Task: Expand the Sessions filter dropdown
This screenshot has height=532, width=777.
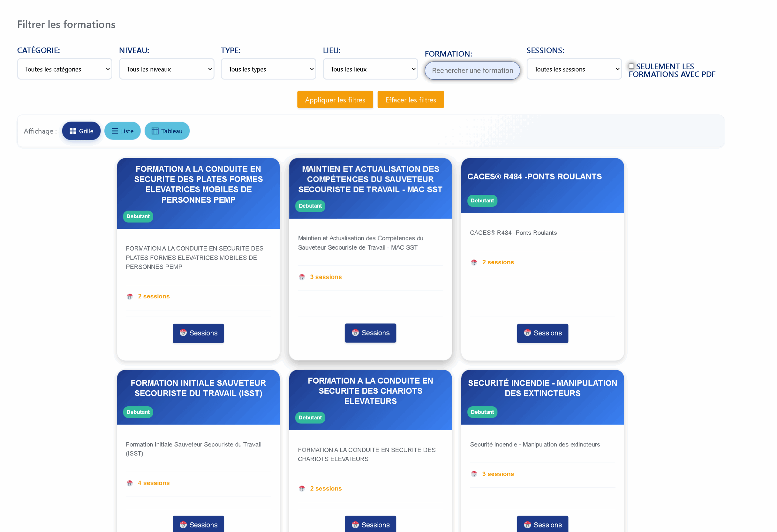Action: pyautogui.click(x=574, y=69)
